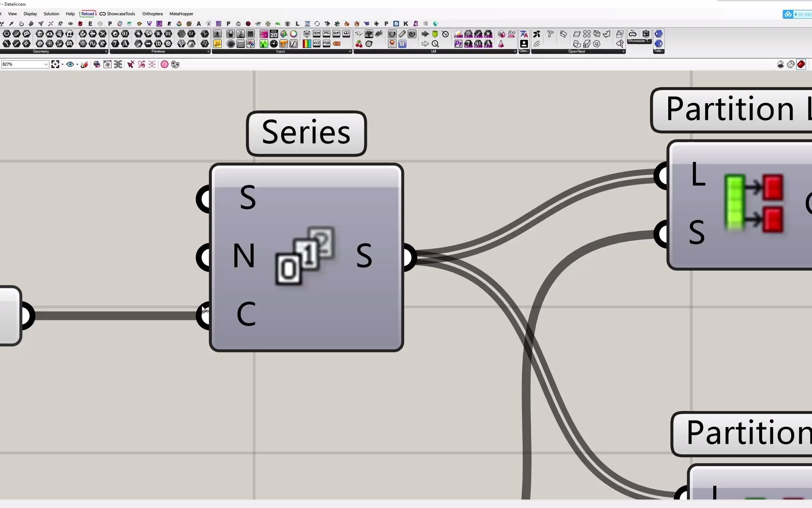
Task: Click the Cherry Picker icon in Util
Action: pos(359,44)
